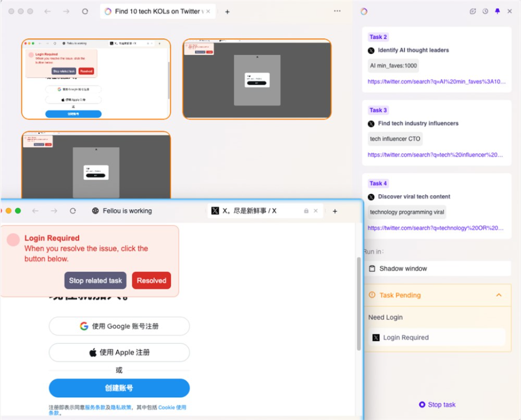521x420 pixels.
Task: Click the reload icon in the working browser window
Action: click(73, 210)
